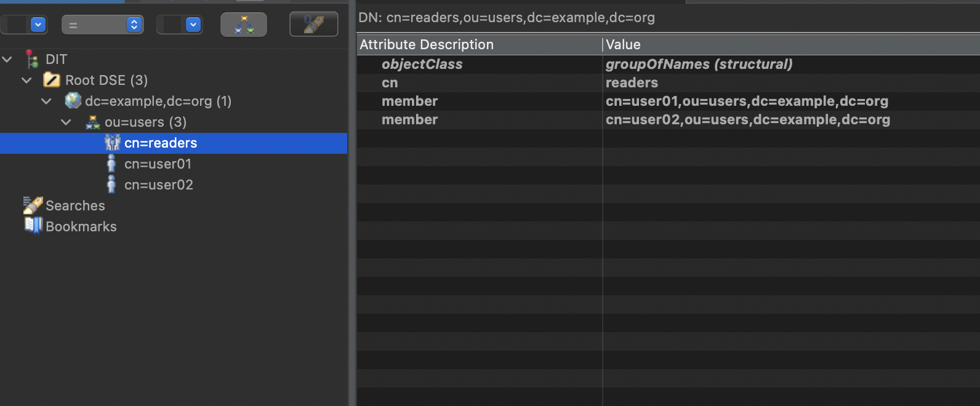Image resolution: width=980 pixels, height=406 pixels.
Task: Collapse the Root DSE node
Action: click(26, 81)
